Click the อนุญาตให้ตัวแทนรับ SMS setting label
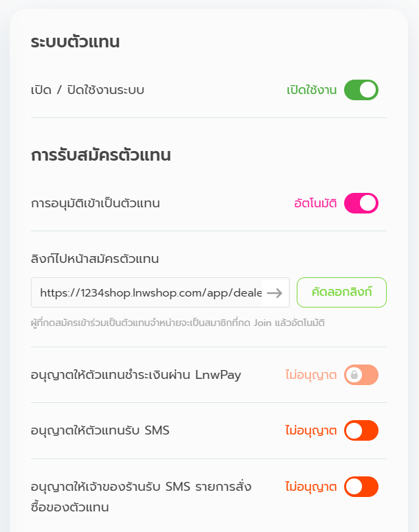Image resolution: width=419 pixels, height=532 pixels. click(100, 430)
